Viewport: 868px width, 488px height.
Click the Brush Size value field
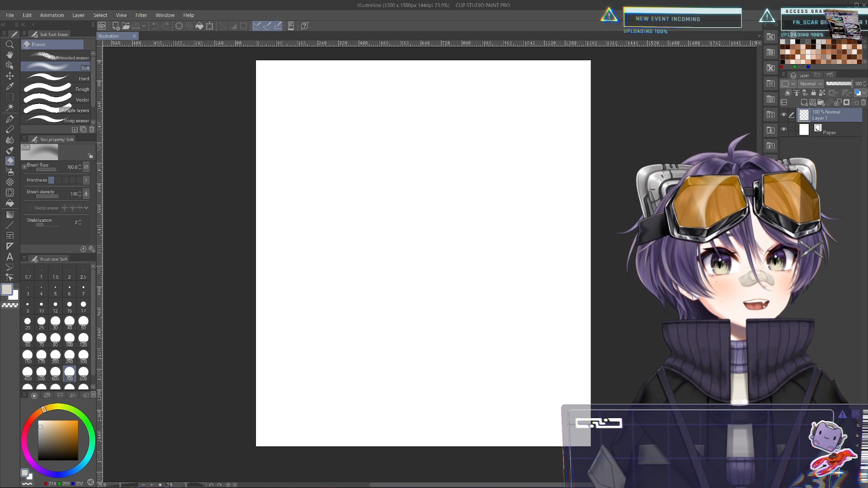click(x=71, y=167)
